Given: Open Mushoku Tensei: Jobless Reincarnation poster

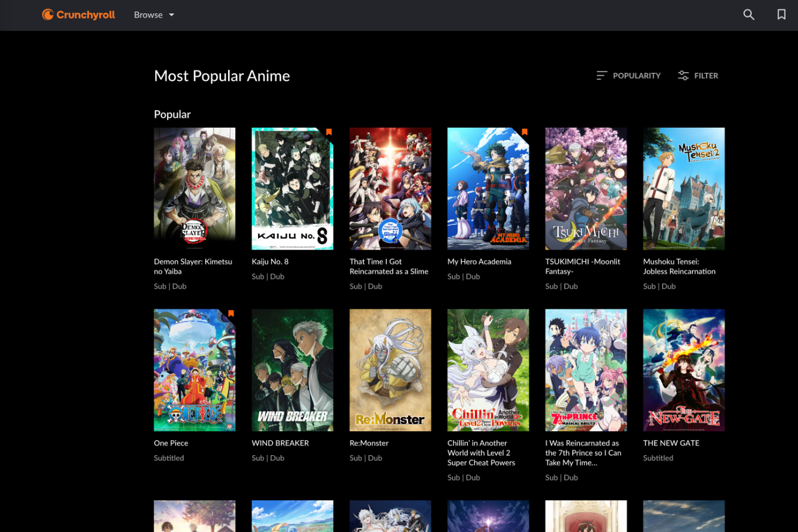Looking at the screenshot, I should point(684,189).
